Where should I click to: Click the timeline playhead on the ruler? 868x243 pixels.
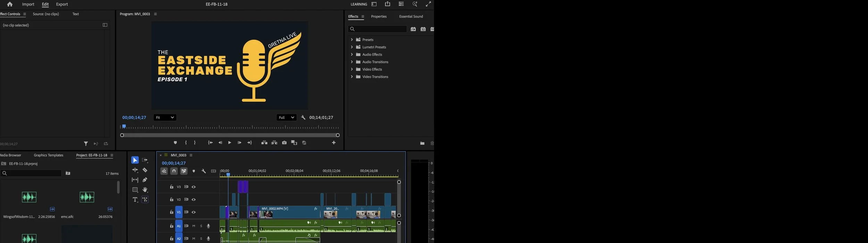click(x=228, y=175)
